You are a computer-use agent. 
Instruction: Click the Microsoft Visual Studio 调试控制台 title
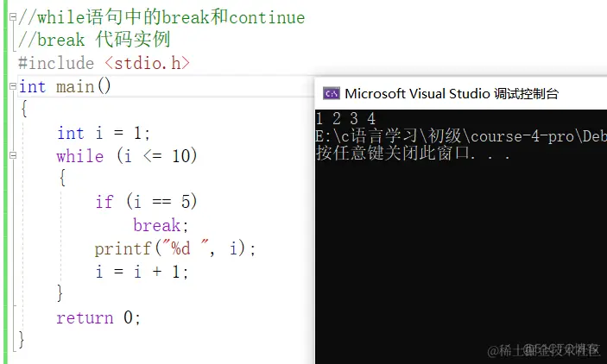point(452,94)
